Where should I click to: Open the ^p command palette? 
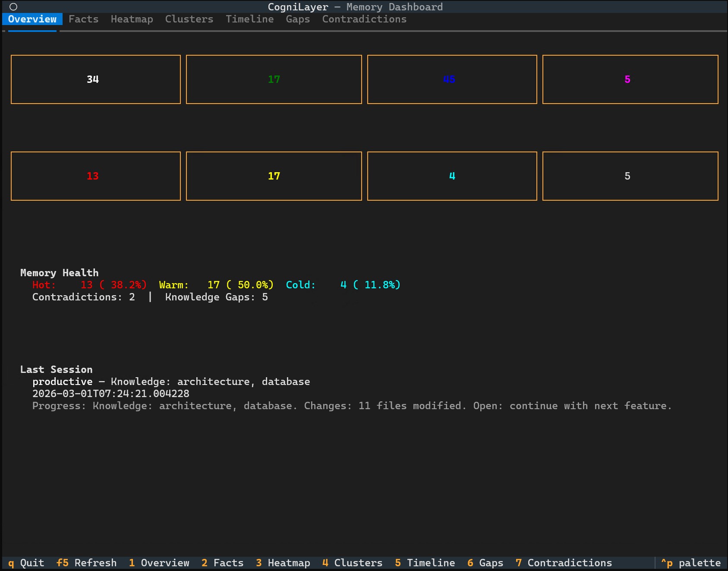click(x=691, y=563)
